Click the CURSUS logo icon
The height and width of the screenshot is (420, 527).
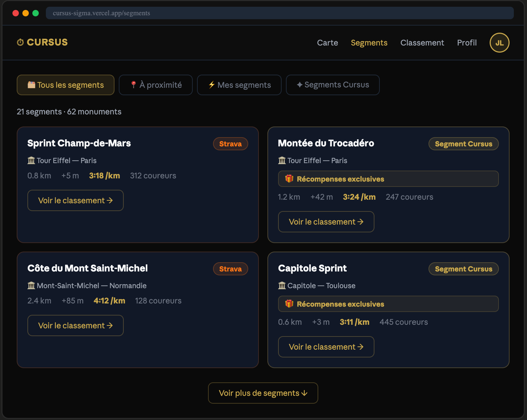point(20,42)
